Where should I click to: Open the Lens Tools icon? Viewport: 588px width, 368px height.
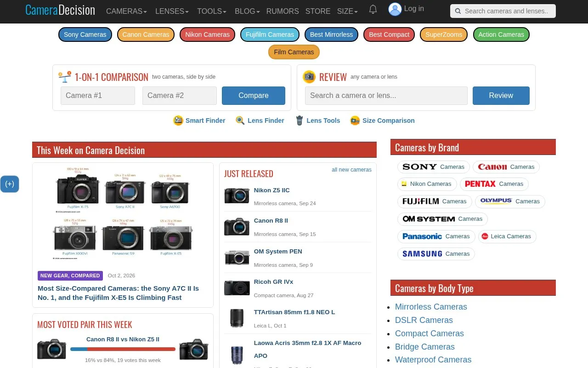point(300,121)
